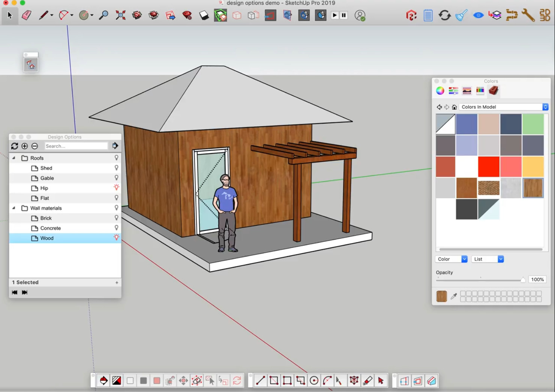Switch to the color wheel tab
The width and height of the screenshot is (555, 392).
pyautogui.click(x=440, y=91)
